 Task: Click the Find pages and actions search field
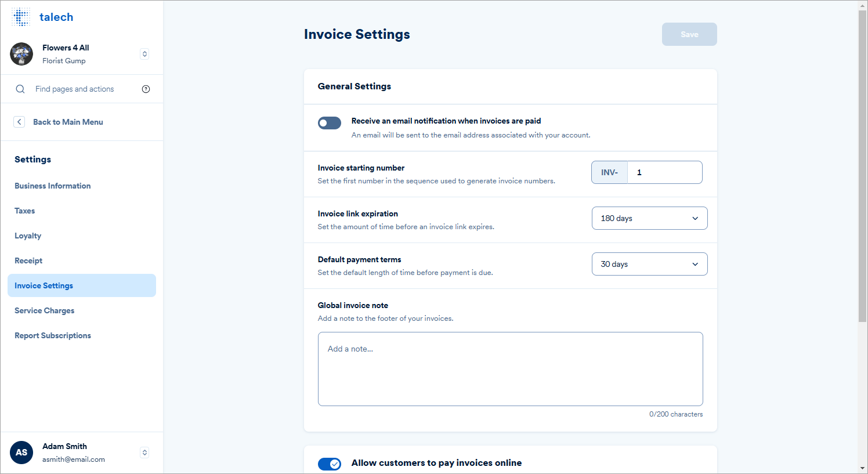(x=75, y=89)
